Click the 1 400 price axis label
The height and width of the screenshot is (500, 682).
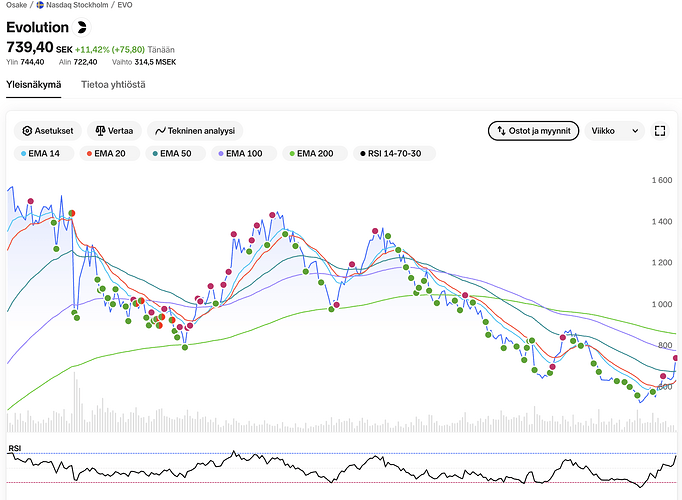pos(662,222)
